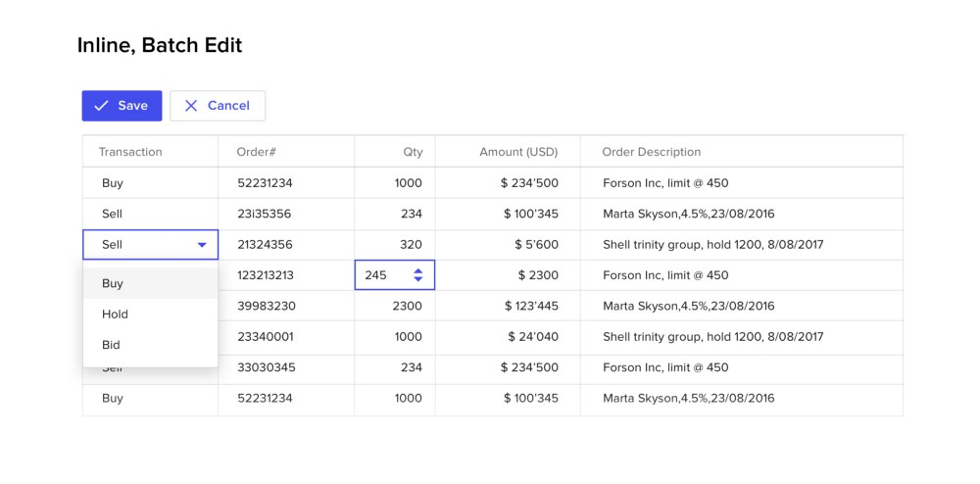
Task: Click the Transaction column header
Action: tap(130, 152)
